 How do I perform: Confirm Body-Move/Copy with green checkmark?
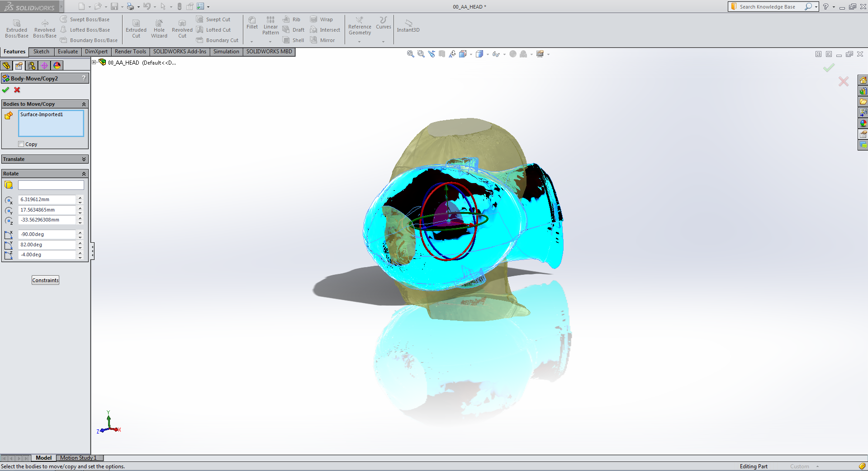[6, 90]
